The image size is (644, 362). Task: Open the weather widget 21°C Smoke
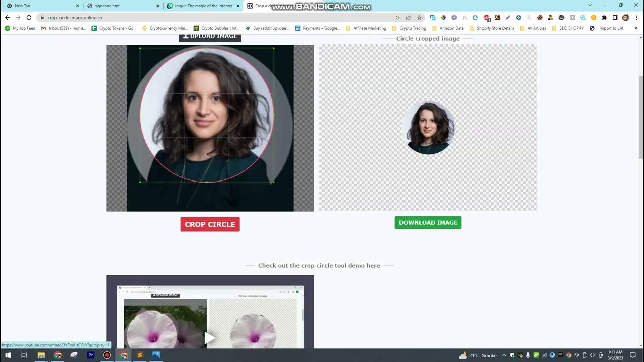tap(477, 355)
